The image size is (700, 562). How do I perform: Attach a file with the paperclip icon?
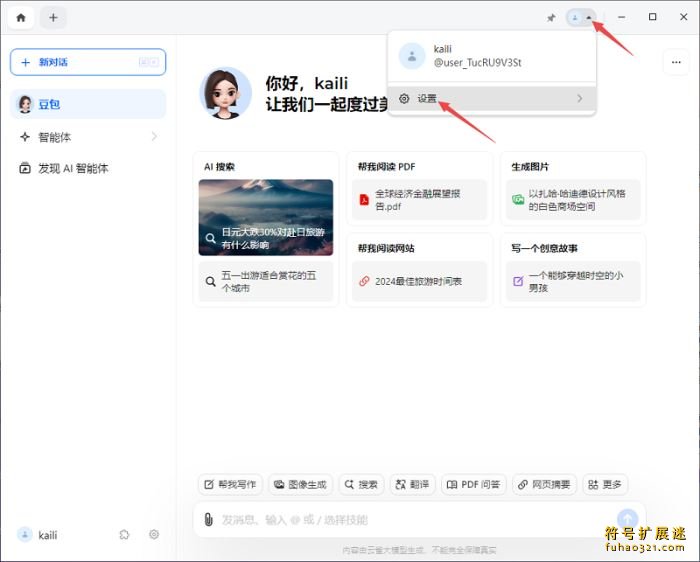[x=208, y=519]
